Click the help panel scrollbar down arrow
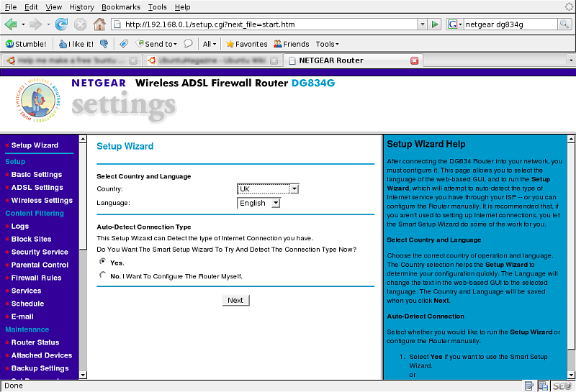Screen dimensions: 576x392 tap(571, 375)
